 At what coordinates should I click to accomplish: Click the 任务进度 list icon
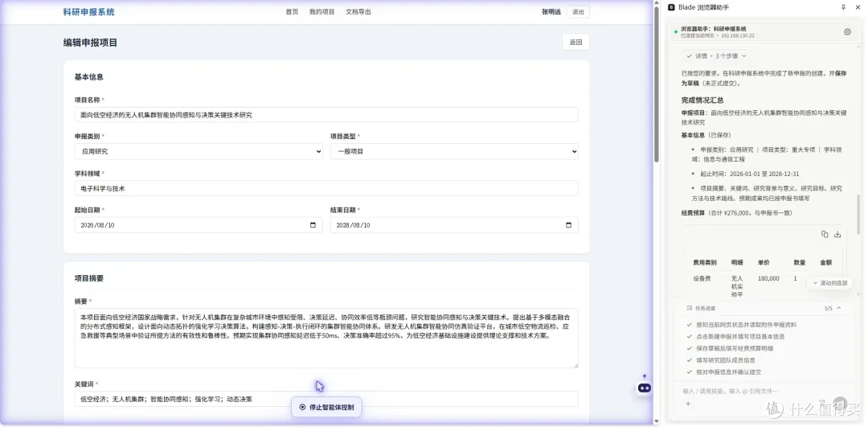click(690, 308)
